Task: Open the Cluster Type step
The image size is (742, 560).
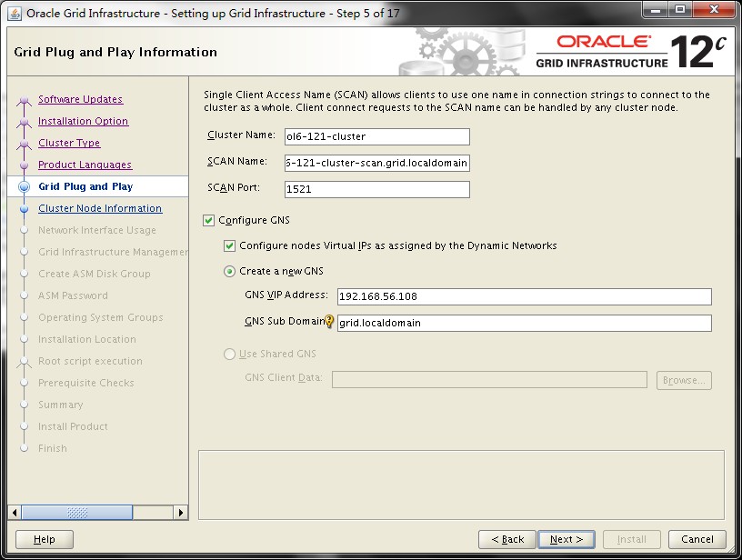Action: pos(69,143)
